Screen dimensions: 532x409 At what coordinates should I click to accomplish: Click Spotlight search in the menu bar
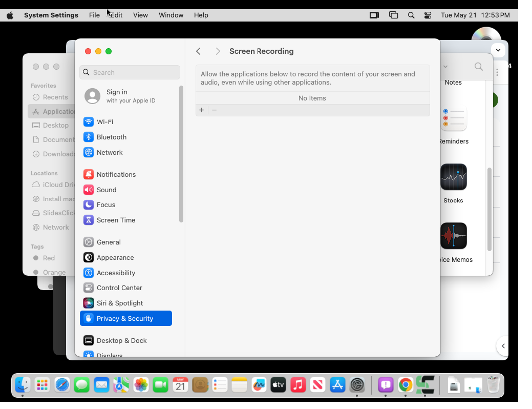411,15
